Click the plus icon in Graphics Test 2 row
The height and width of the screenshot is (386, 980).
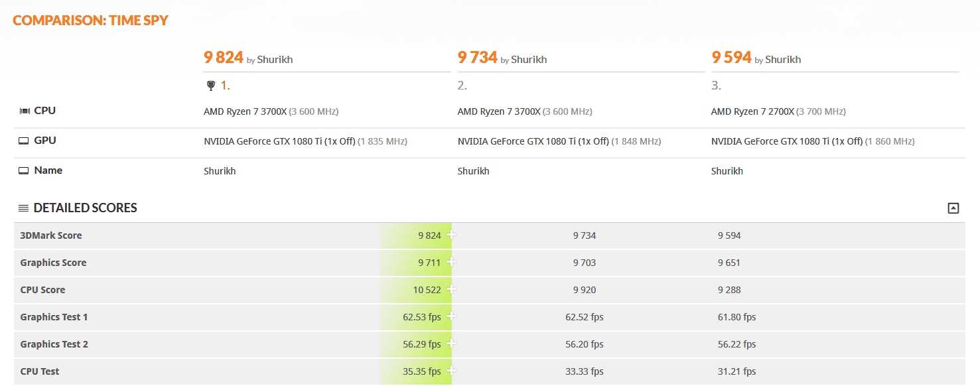(451, 344)
